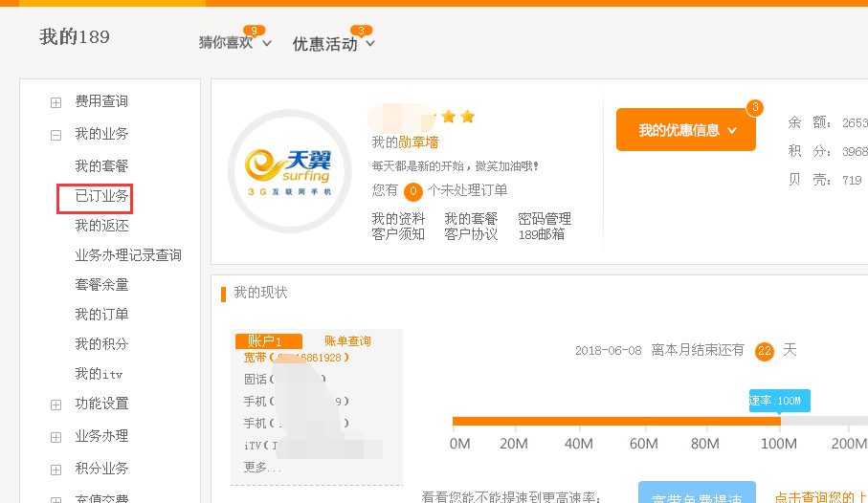Image resolution: width=868 pixels, height=503 pixels.
Task: Click the second gold star icon
Action: [468, 117]
